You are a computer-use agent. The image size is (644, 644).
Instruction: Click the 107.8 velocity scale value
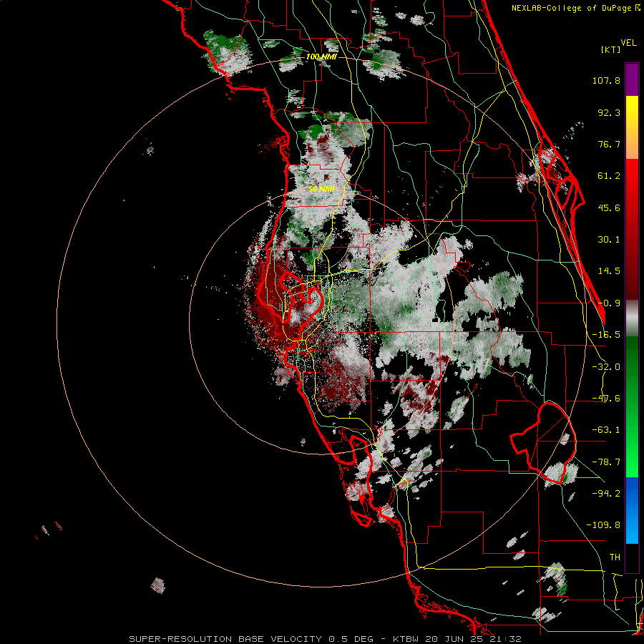[x=606, y=80]
